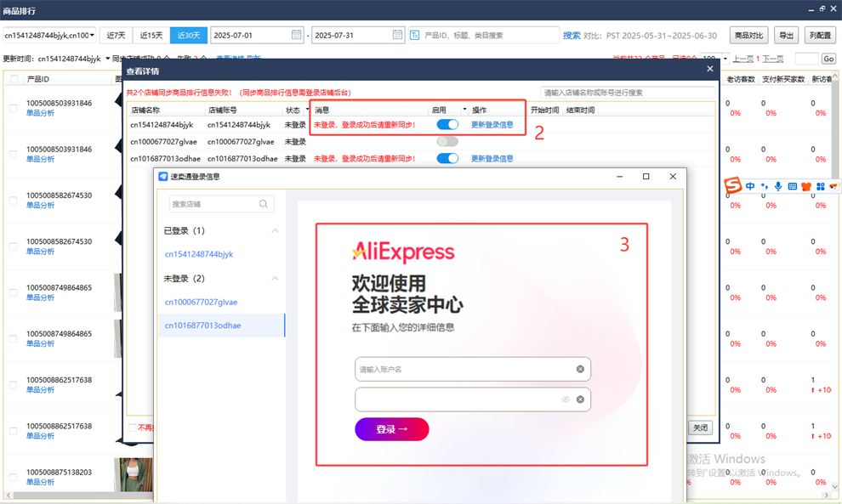
Task: Check the first 1005008582674530 row checkbox
Action: coord(13,201)
